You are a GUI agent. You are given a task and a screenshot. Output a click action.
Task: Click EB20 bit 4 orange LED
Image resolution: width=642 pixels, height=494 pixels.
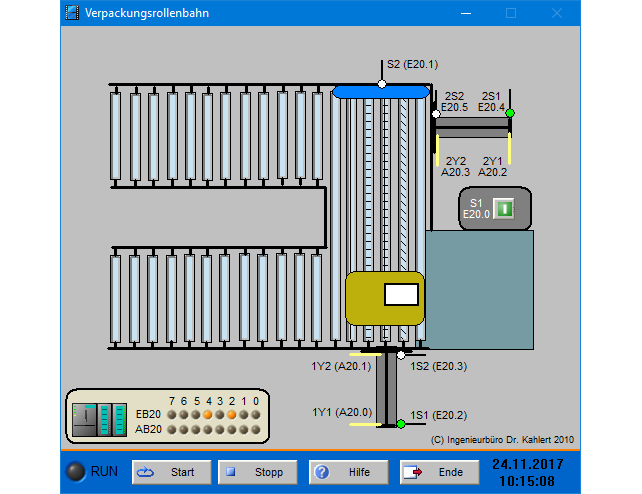coord(208,415)
